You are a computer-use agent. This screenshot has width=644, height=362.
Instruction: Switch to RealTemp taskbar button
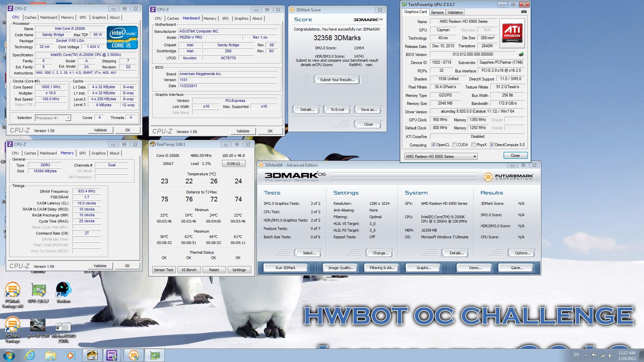click(x=92, y=355)
